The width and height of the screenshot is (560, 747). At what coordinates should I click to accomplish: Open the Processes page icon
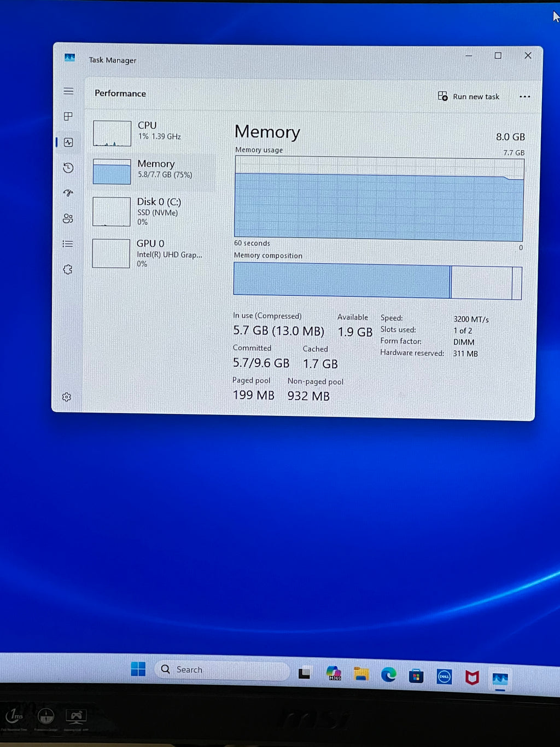[x=68, y=116]
